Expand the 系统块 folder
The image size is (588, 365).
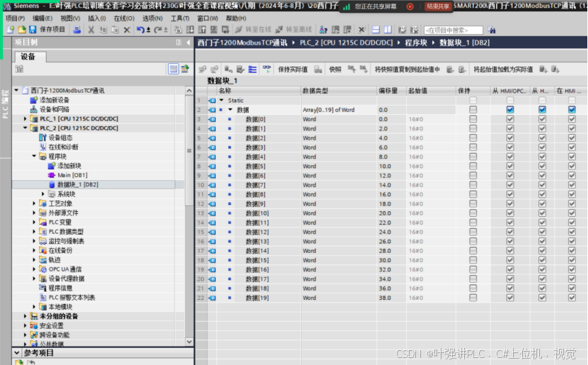click(x=43, y=194)
